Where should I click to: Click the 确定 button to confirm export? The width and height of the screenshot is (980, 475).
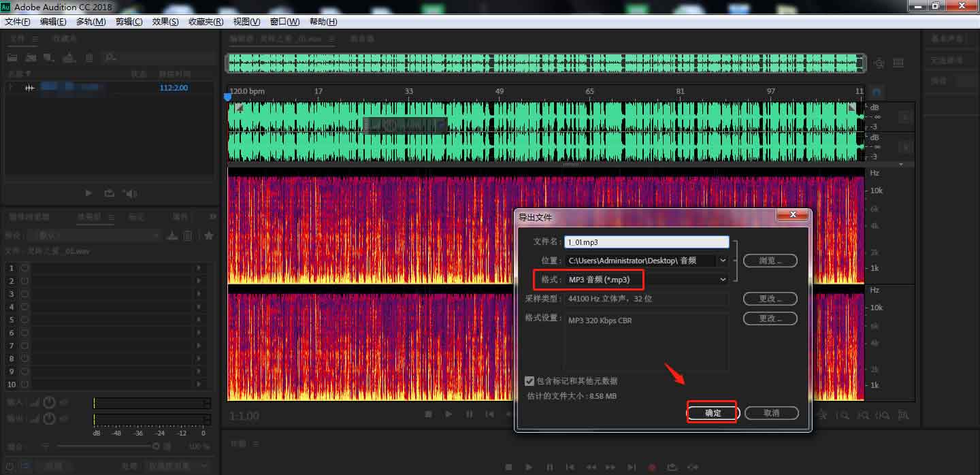click(x=712, y=413)
